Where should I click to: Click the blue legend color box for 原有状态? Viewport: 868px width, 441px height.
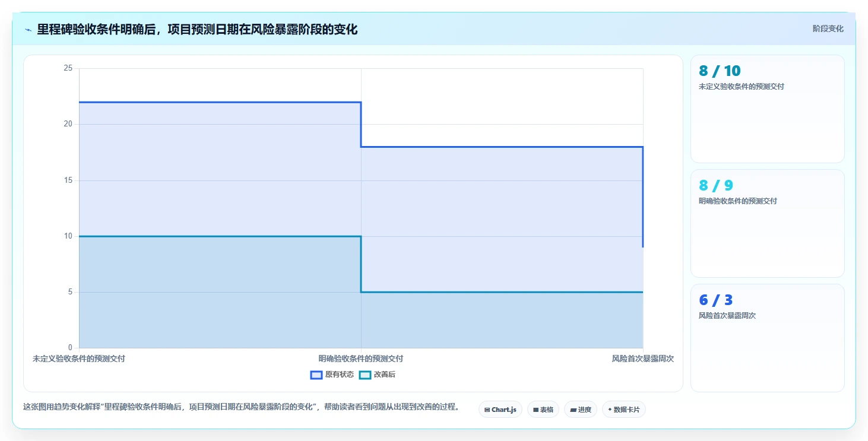(316, 375)
